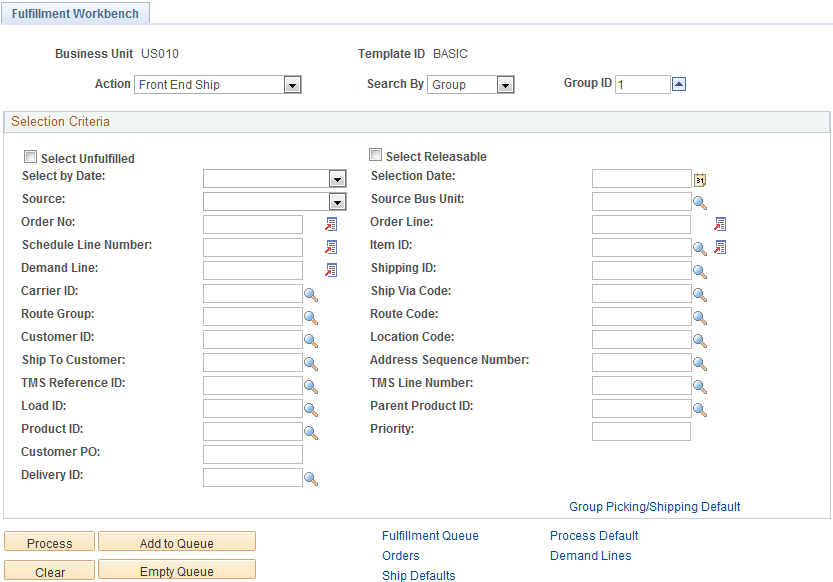The width and height of the screenshot is (833, 582).
Task: Click the Demand Line grid prompt icon
Action: tap(330, 270)
